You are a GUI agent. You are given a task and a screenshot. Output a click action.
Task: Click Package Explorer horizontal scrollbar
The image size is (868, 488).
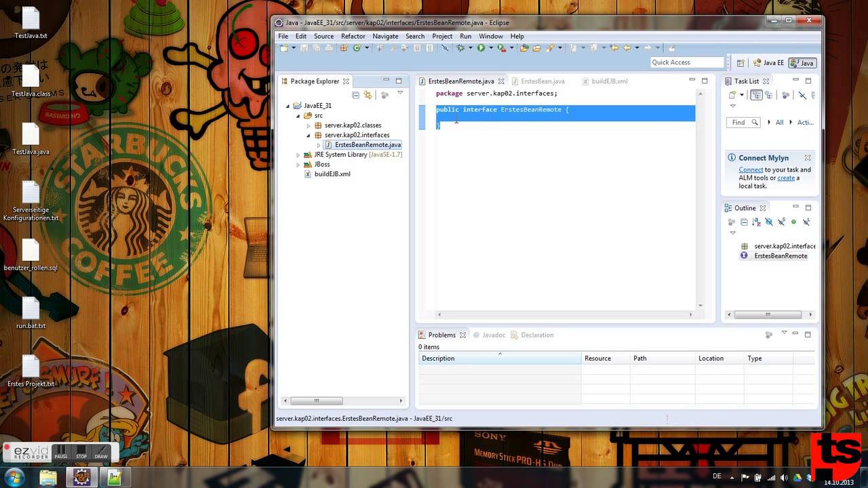(343, 401)
